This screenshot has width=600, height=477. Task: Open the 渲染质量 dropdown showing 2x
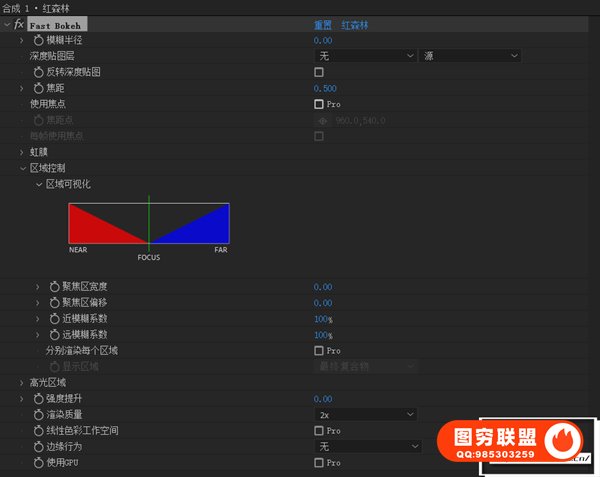(x=365, y=415)
